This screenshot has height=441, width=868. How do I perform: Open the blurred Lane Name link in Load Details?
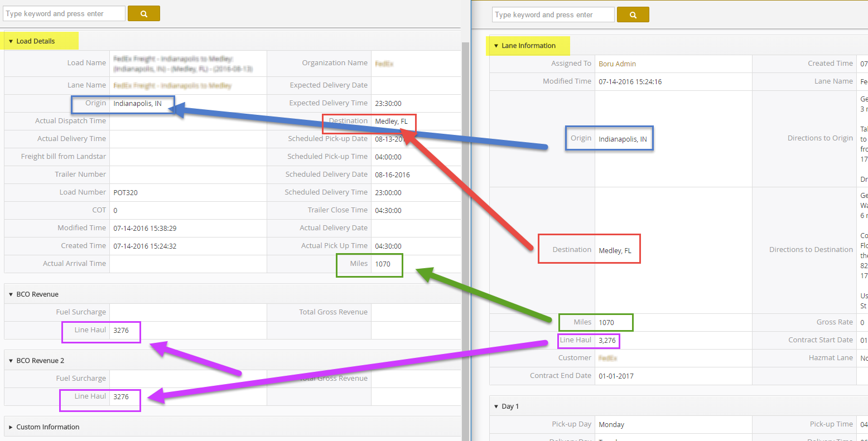[x=172, y=85]
